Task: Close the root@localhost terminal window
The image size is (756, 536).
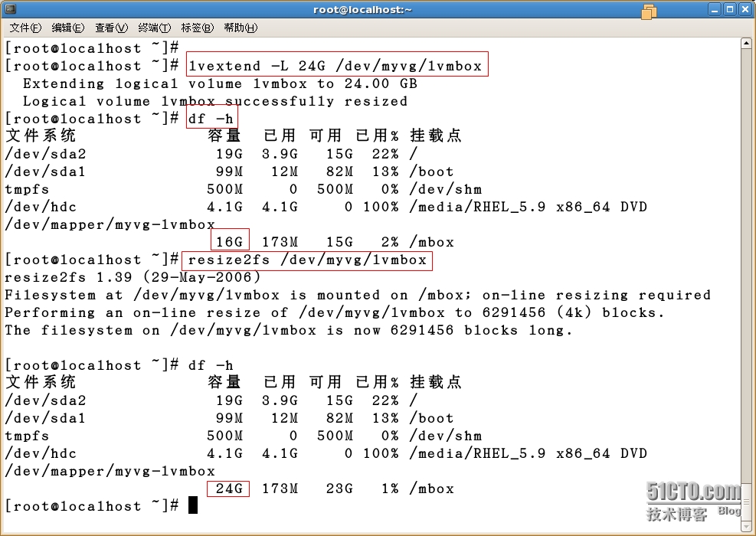Action: (x=745, y=9)
